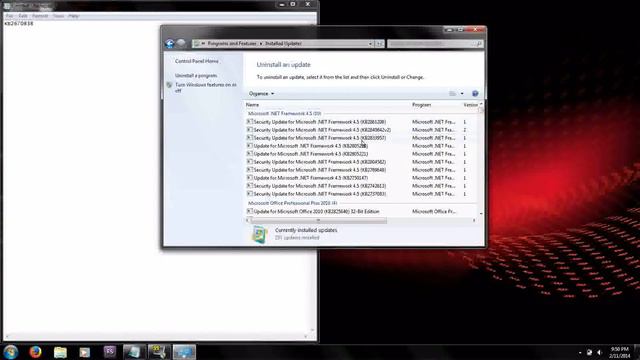The image size is (640, 360).
Task: Click the Currently installed updates icon
Action: point(260,234)
